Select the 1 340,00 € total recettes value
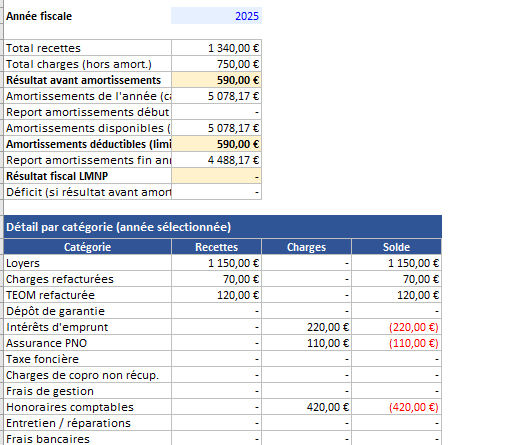The image size is (523, 445). tap(216, 48)
